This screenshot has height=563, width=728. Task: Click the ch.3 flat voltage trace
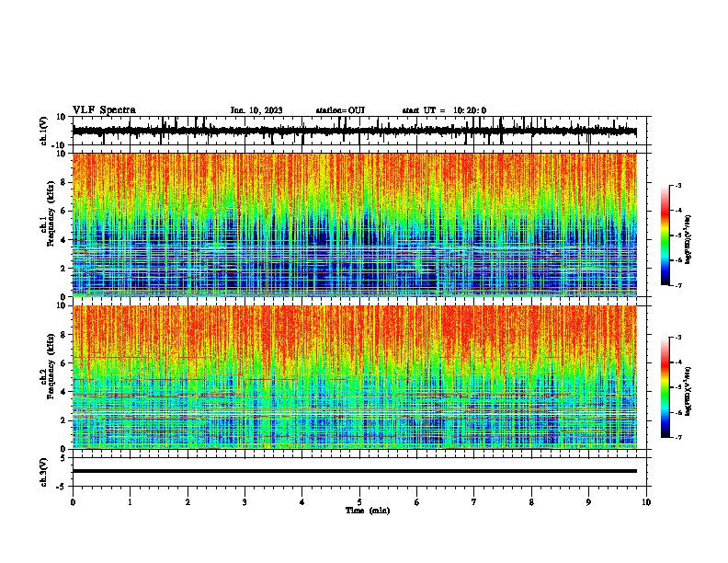[355, 471]
